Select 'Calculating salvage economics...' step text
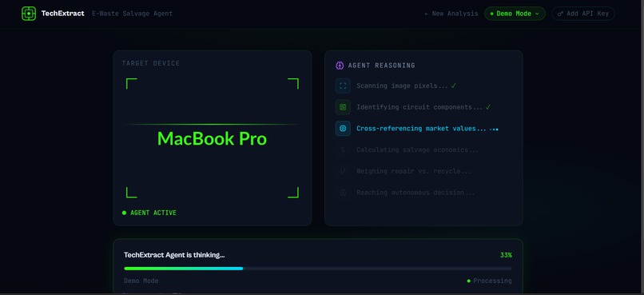This screenshot has height=295, width=644. (417, 150)
